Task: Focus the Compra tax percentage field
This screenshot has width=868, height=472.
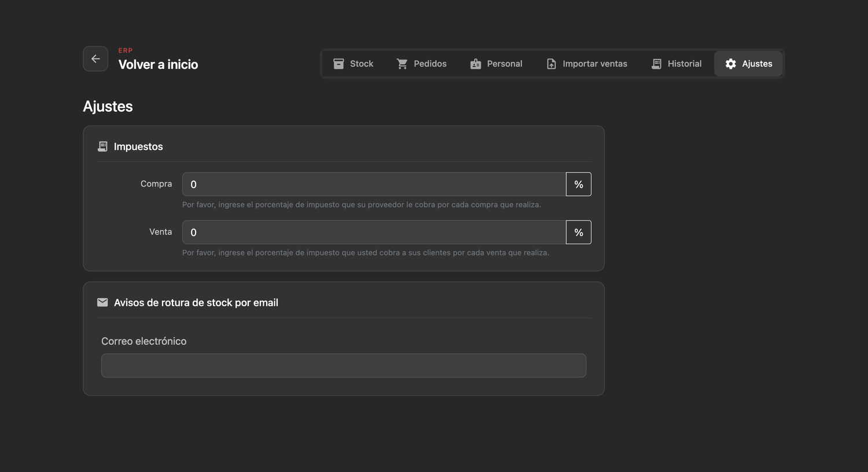Action: click(x=374, y=184)
